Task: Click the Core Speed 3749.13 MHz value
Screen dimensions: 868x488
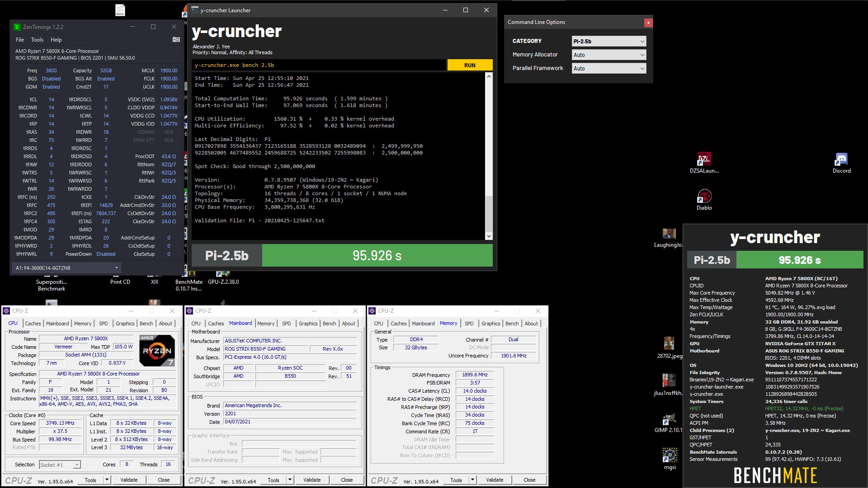Action: (x=60, y=423)
